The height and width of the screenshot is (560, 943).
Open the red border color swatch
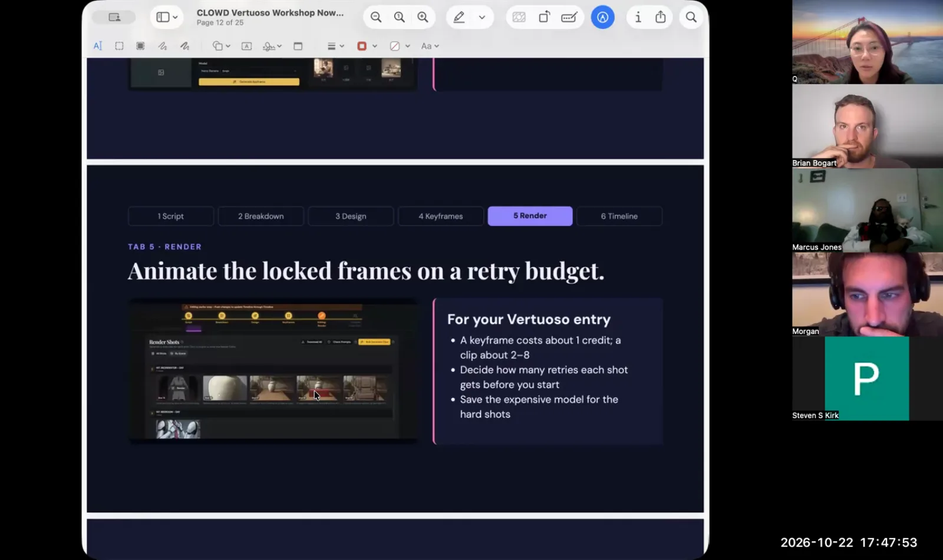362,46
